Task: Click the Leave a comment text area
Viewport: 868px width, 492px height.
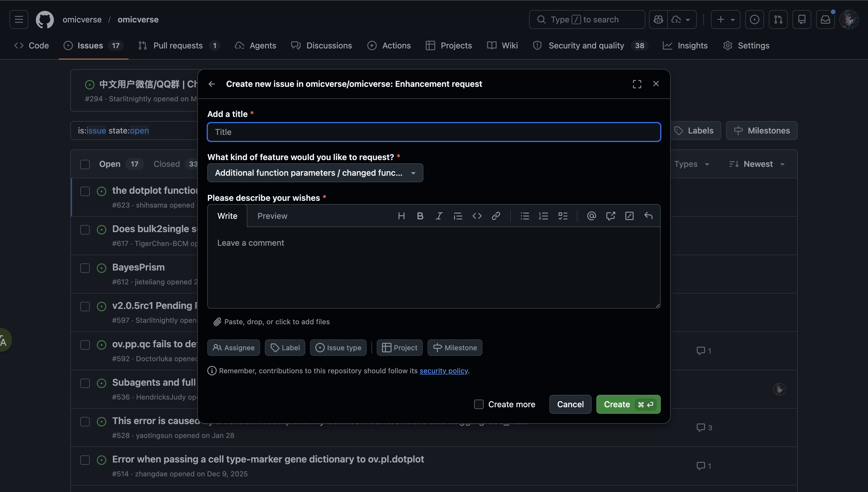Action: (434, 267)
